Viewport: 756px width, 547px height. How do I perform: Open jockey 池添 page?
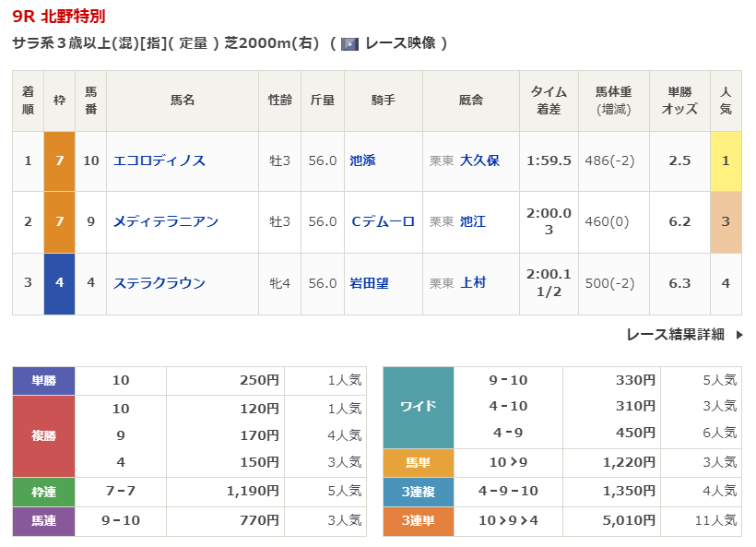pyautogui.click(x=362, y=161)
